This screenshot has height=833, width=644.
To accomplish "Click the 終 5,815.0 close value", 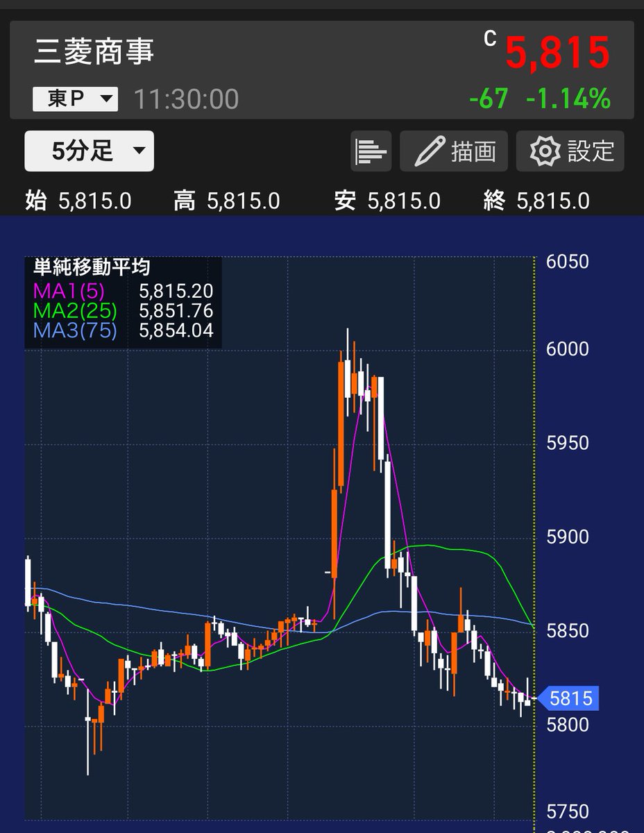I will coord(536,201).
